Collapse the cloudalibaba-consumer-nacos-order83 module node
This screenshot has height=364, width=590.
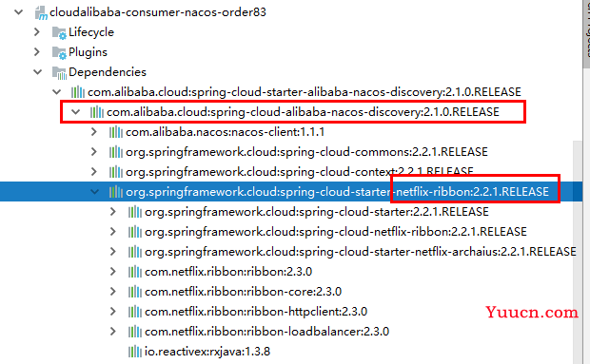coord(18,12)
